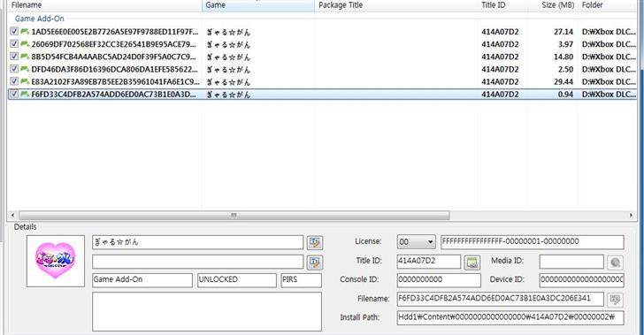Click the icon next to Filename field
The height and width of the screenshot is (335, 644).
coord(615,300)
